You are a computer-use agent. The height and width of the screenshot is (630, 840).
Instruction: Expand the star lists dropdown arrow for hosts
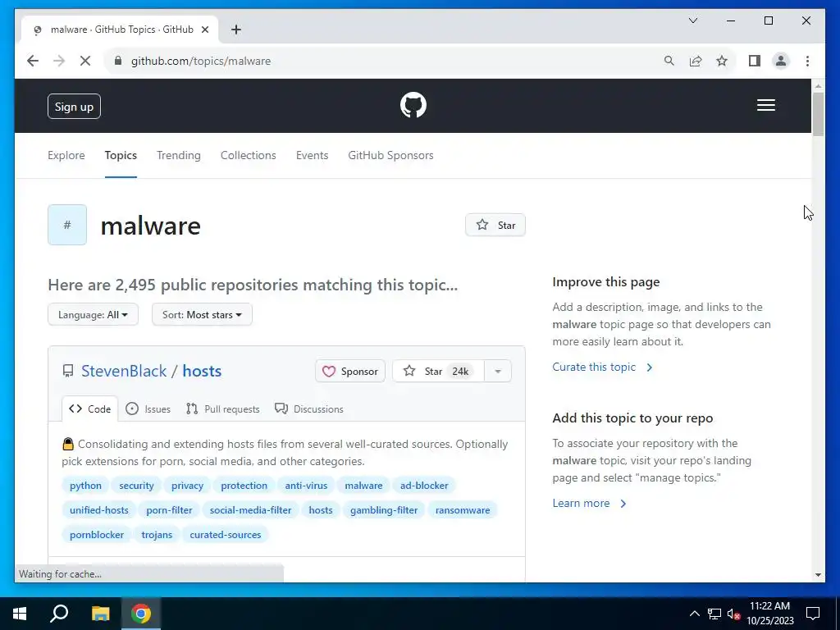(x=498, y=371)
